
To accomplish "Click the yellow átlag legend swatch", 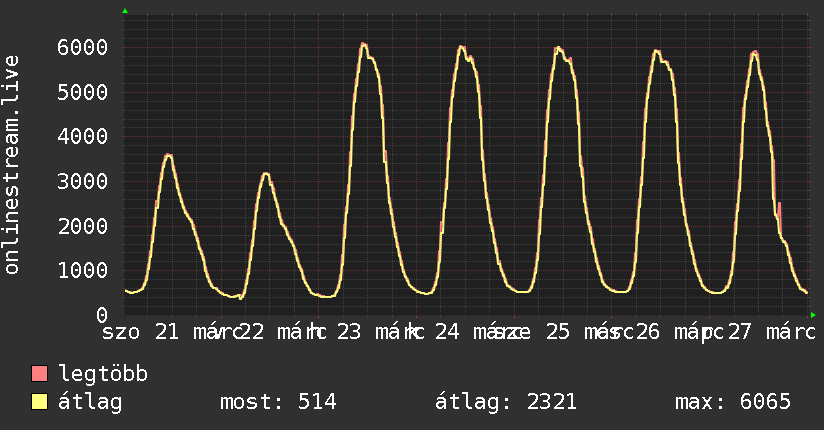I will coord(39,402).
